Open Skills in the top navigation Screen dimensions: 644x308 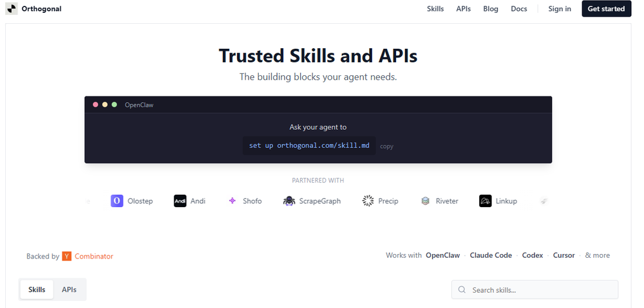[435, 9]
